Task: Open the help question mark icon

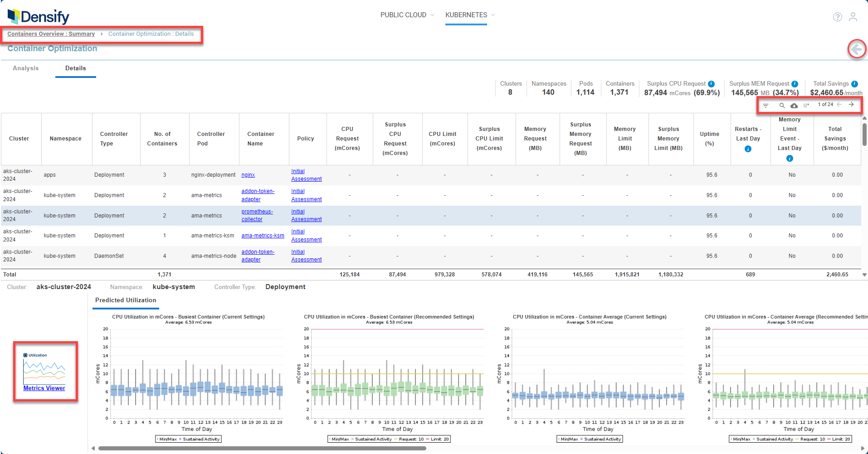Action: pyautogui.click(x=838, y=17)
